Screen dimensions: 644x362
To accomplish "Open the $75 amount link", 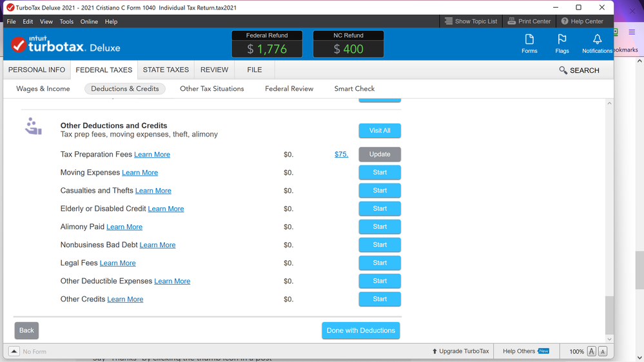I will 341,155.
